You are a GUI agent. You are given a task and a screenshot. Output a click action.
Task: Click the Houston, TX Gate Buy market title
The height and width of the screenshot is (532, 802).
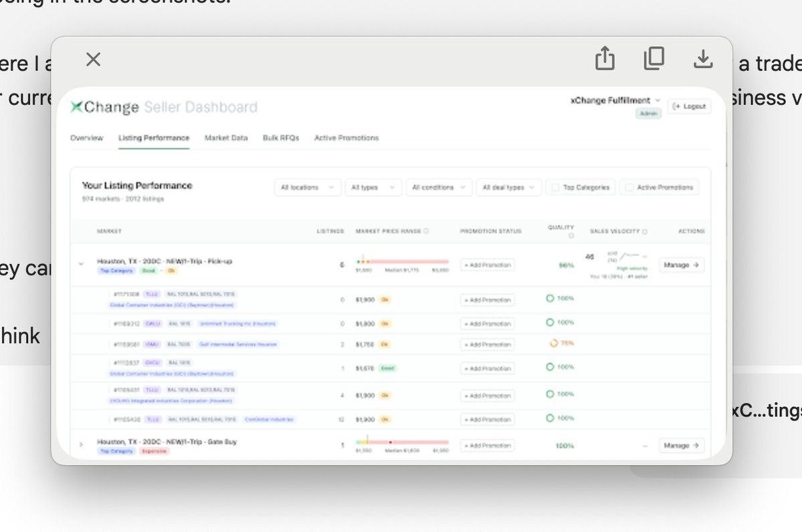(167, 442)
